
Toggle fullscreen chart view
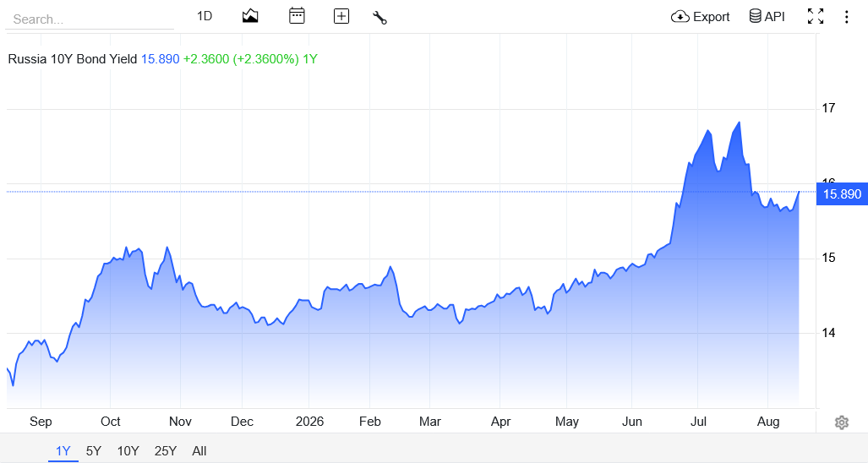[x=816, y=16]
